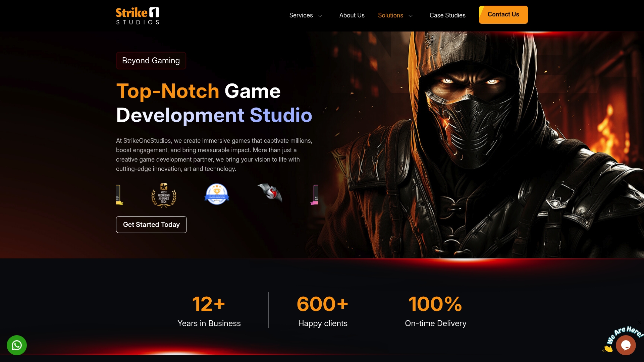The width and height of the screenshot is (644, 362).
Task: Go to the About Us page
Action: [x=352, y=15]
